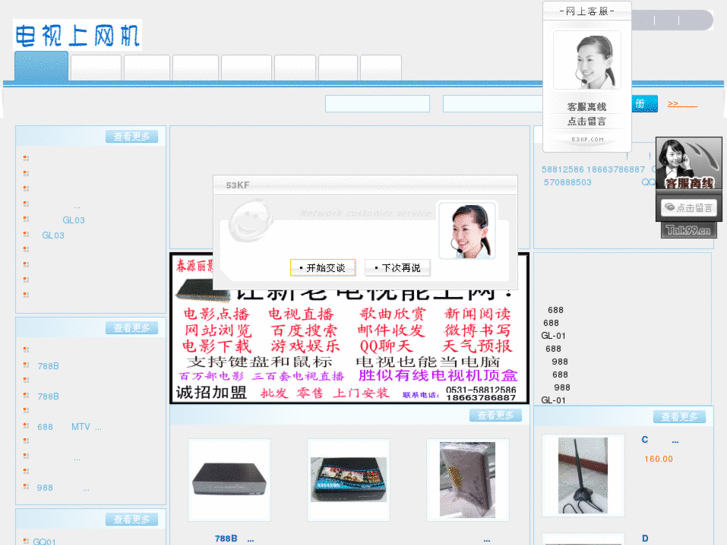The height and width of the screenshot is (545, 727).
Task: Click 客服离线 in the 网上客服 panel
Action: coord(587,107)
